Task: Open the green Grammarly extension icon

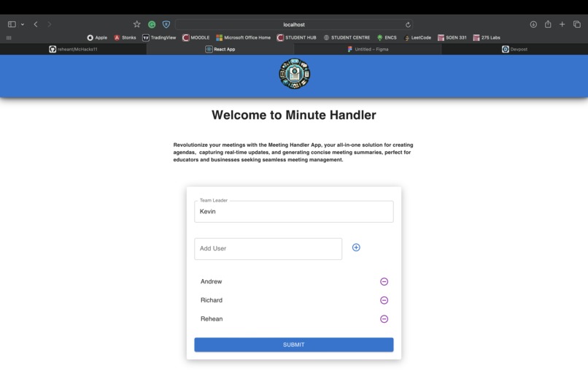Action: [152, 24]
